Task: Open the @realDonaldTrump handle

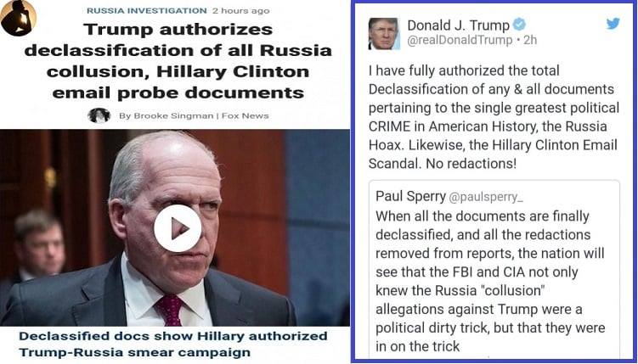Action: 460,40
